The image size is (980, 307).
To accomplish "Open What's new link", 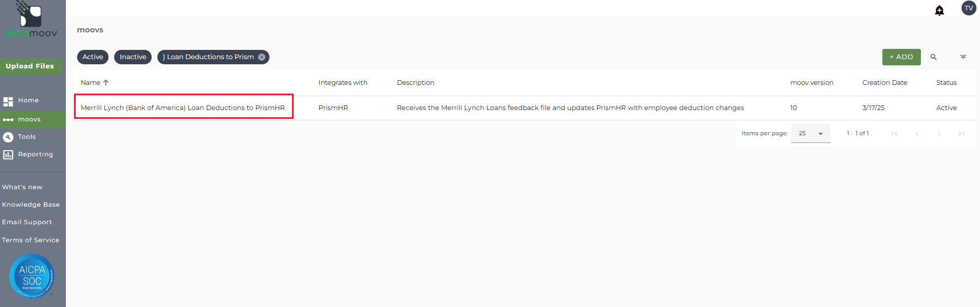I will coord(22,187).
